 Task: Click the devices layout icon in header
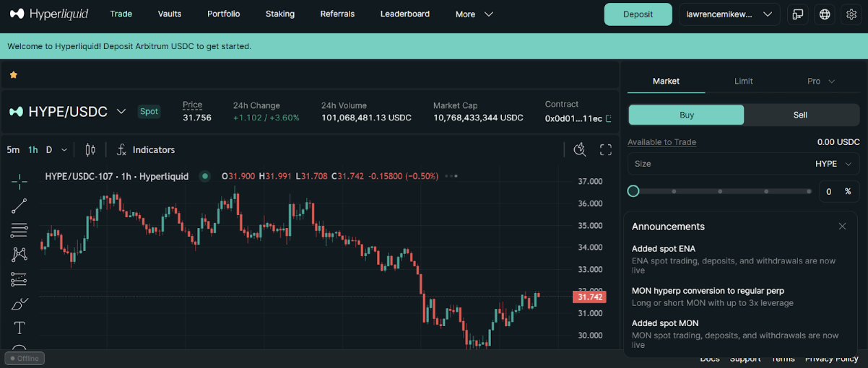coord(798,14)
